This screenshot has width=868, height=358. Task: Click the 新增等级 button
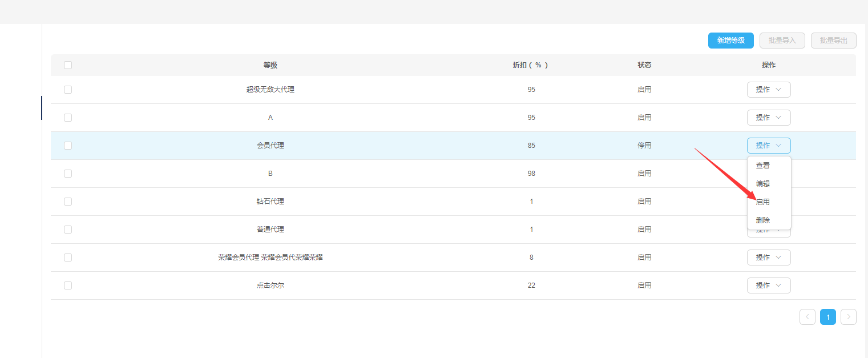tap(730, 41)
